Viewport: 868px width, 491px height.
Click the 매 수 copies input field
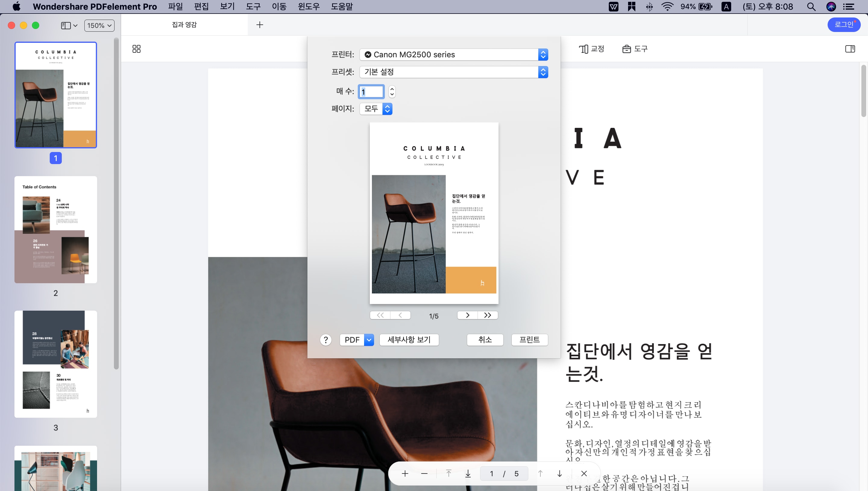371,92
